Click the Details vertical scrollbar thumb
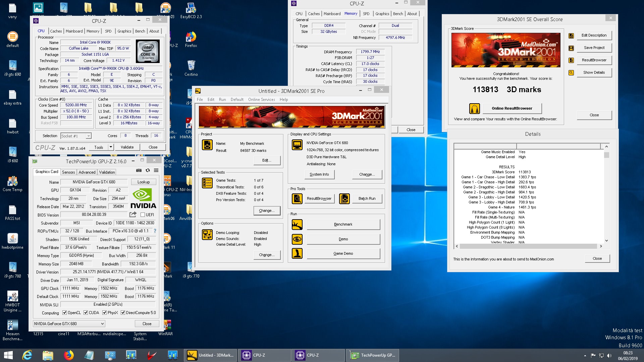Viewport: 644px width, 362px height. pos(606,155)
